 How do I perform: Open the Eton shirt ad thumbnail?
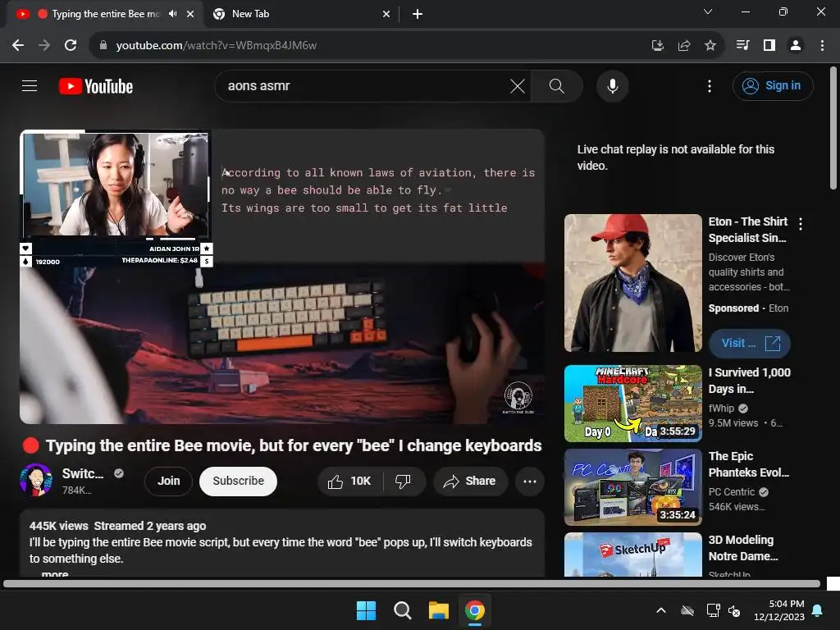point(633,283)
